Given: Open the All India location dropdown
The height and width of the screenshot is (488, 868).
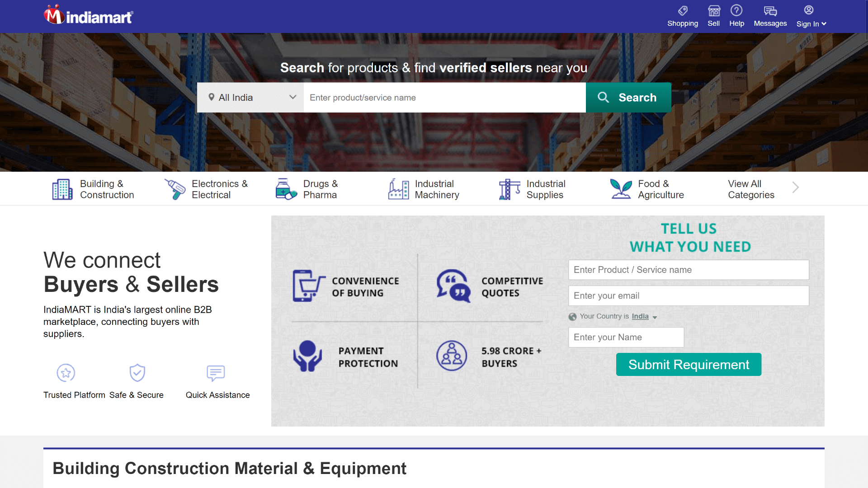Looking at the screenshot, I should pyautogui.click(x=250, y=97).
